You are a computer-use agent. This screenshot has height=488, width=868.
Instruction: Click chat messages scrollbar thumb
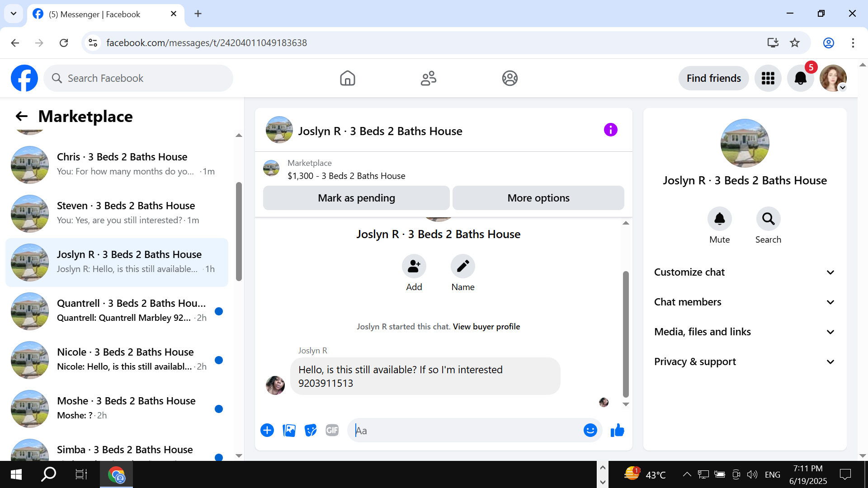tap(626, 334)
